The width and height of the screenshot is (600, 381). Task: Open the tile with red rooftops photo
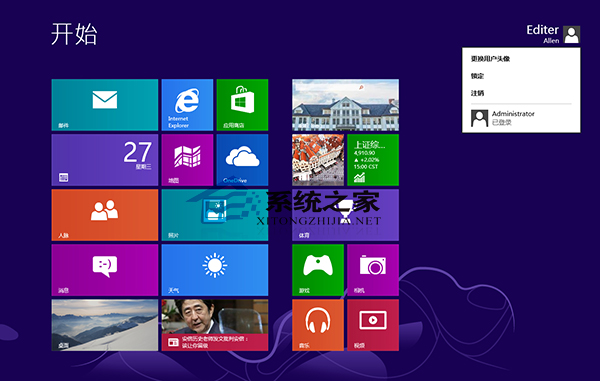pyautogui.click(x=318, y=160)
